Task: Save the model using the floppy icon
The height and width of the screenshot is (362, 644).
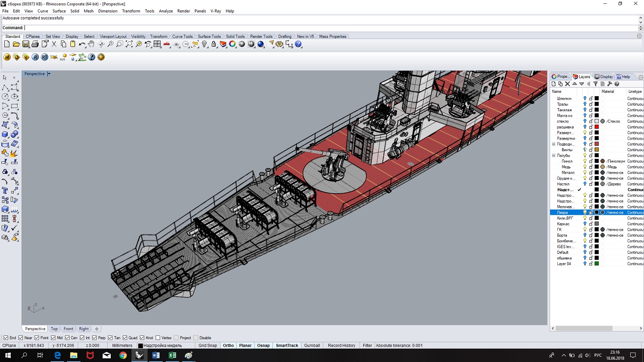Action: tap(26, 44)
